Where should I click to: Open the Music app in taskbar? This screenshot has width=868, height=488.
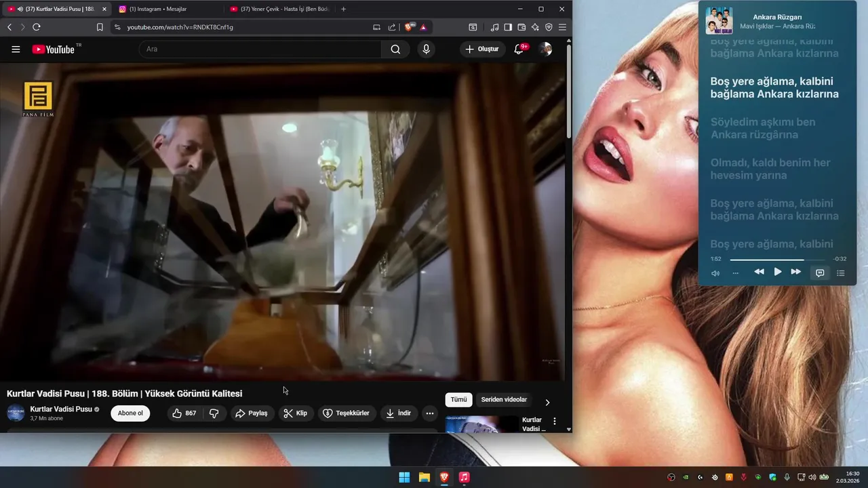[x=464, y=477]
